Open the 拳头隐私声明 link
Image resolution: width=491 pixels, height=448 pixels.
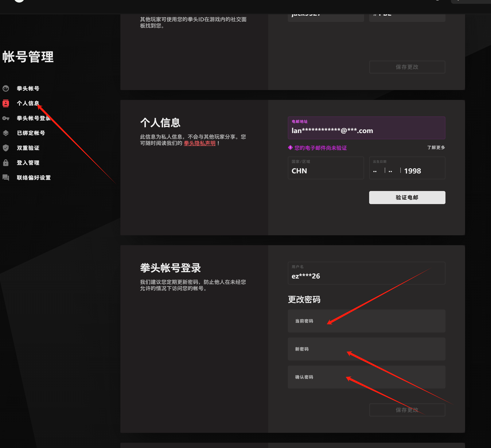[199, 143]
